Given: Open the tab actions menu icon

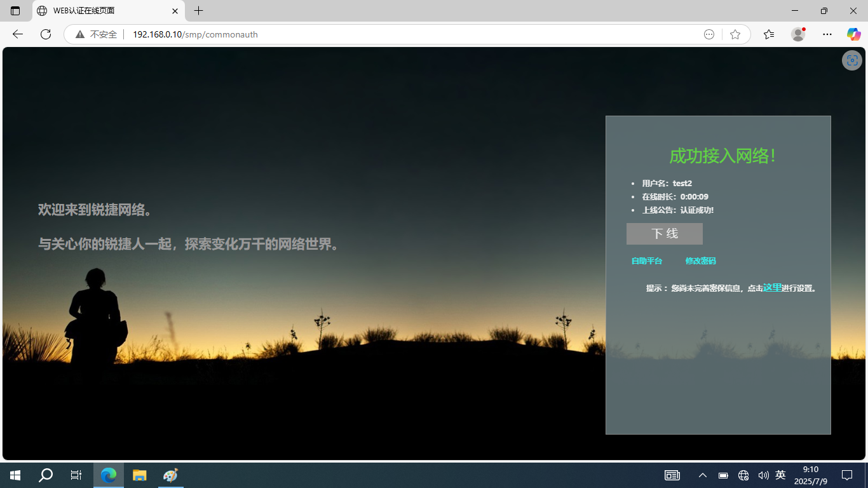Looking at the screenshot, I should pos(15,11).
